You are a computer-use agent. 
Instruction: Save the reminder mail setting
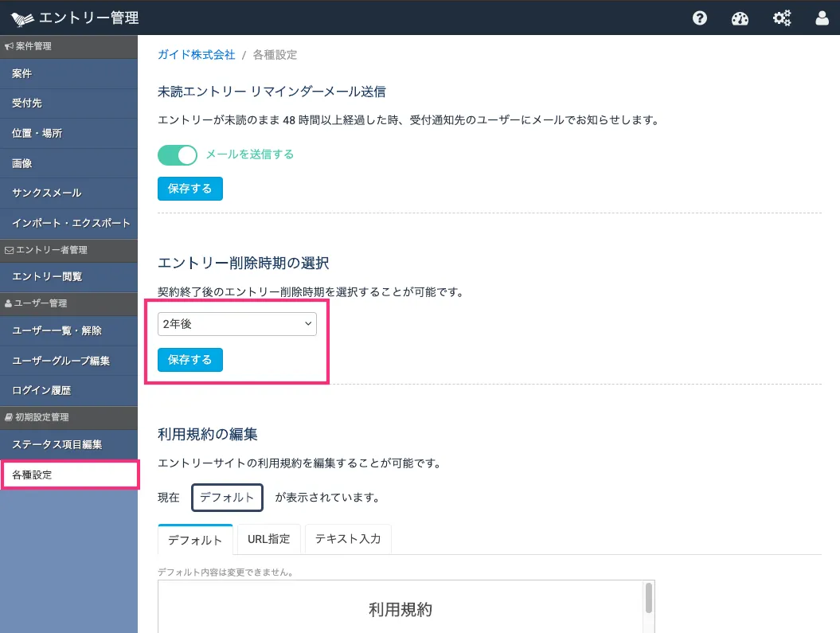click(190, 189)
